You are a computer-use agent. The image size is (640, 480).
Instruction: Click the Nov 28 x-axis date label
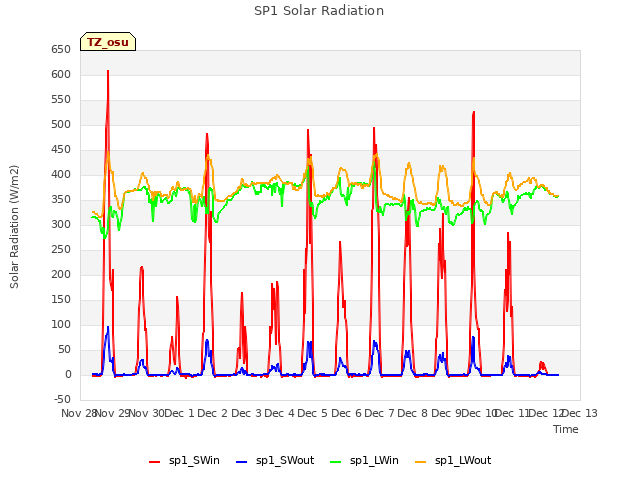click(79, 413)
